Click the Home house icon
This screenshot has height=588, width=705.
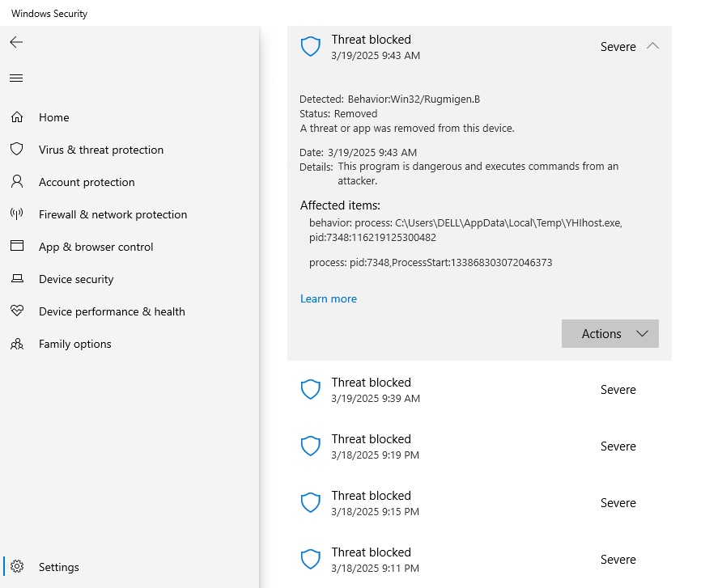[x=16, y=117]
